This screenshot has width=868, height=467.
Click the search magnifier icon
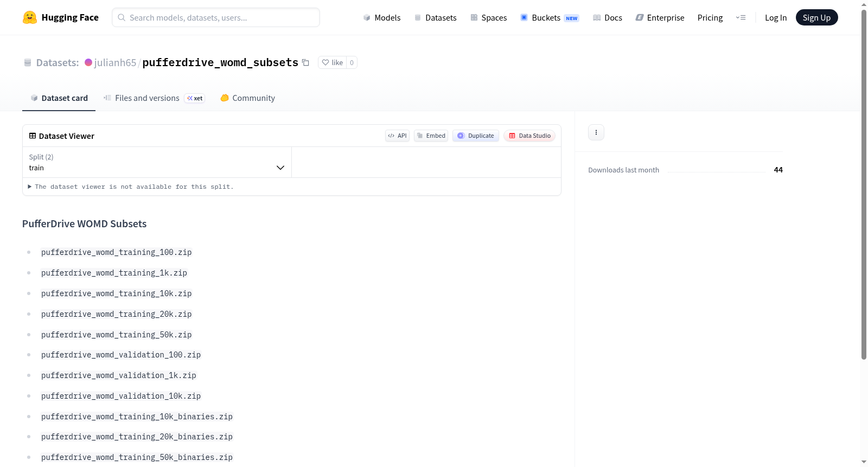tap(122, 17)
